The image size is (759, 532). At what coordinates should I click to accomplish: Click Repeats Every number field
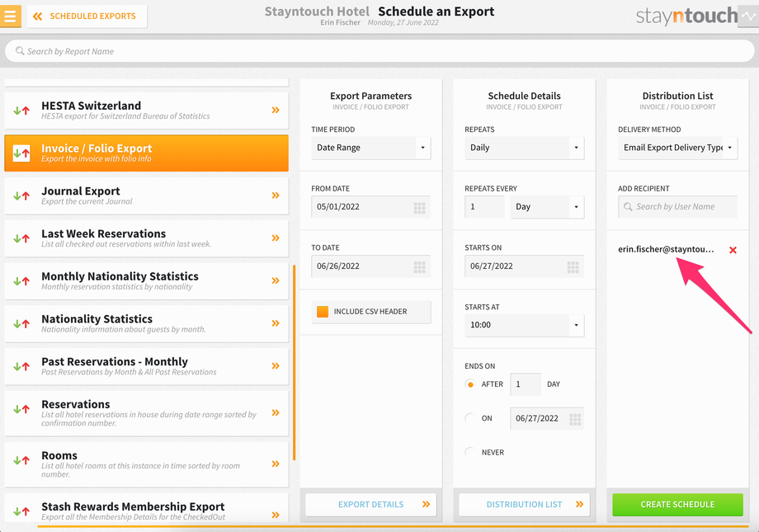tap(484, 207)
